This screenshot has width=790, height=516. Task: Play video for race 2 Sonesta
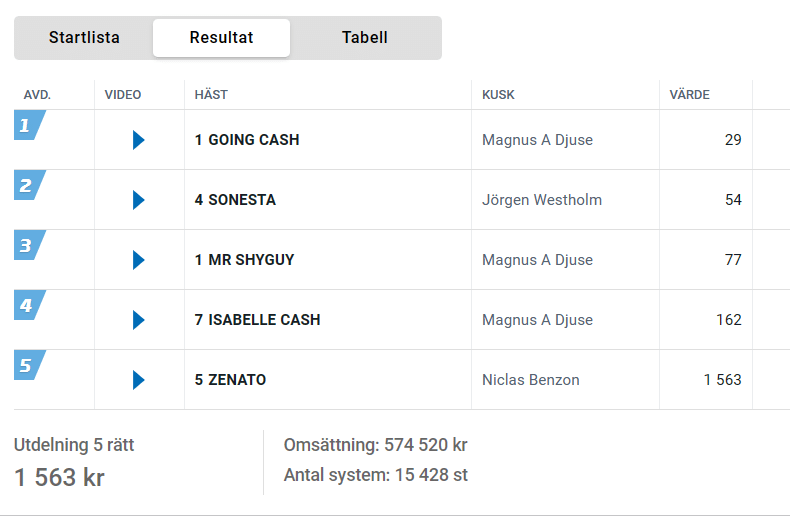138,200
